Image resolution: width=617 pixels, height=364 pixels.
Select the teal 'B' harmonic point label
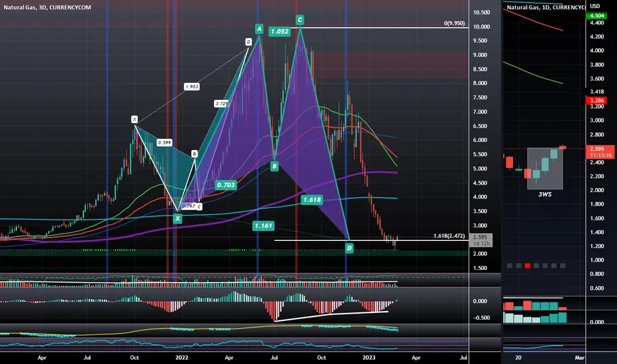point(274,166)
